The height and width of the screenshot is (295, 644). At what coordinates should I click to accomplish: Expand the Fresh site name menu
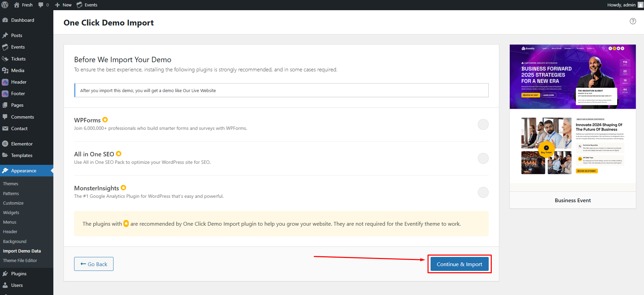tap(23, 5)
